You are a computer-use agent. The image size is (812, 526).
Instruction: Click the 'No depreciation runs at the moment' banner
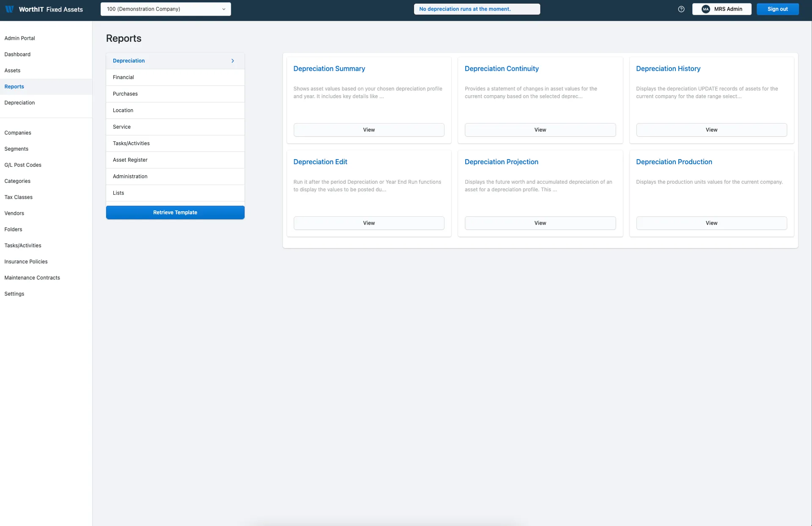pos(477,9)
